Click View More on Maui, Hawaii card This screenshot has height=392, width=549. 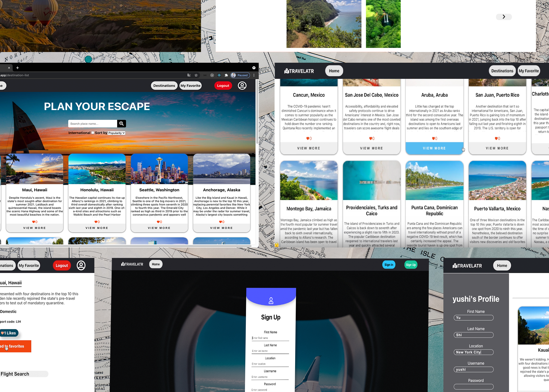point(35,228)
